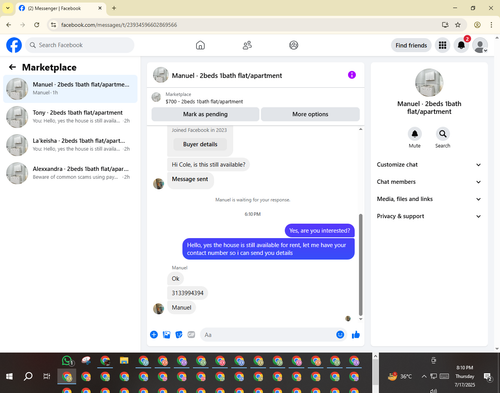
Task: Attach a photo using the image icon
Action: pos(166,335)
